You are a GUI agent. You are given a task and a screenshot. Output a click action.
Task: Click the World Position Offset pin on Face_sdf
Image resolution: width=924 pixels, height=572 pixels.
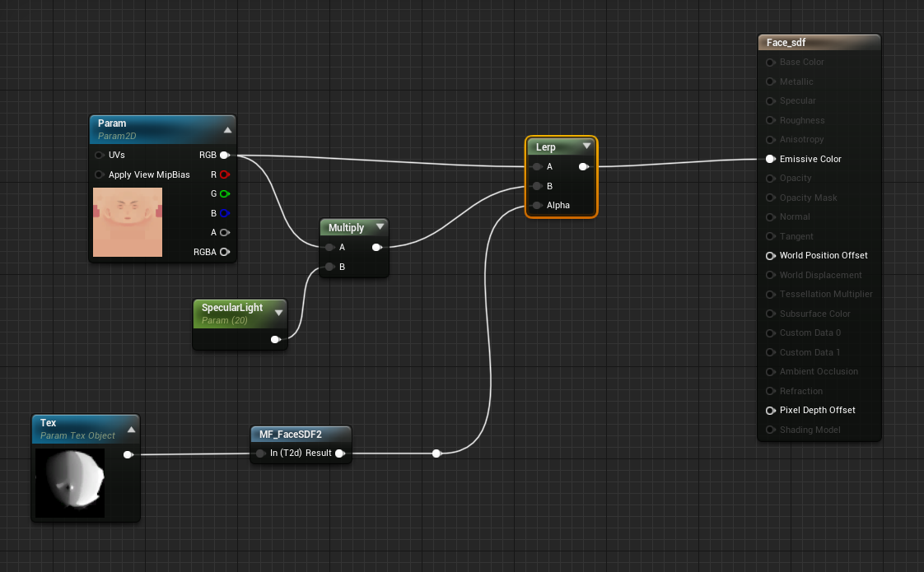coord(769,255)
